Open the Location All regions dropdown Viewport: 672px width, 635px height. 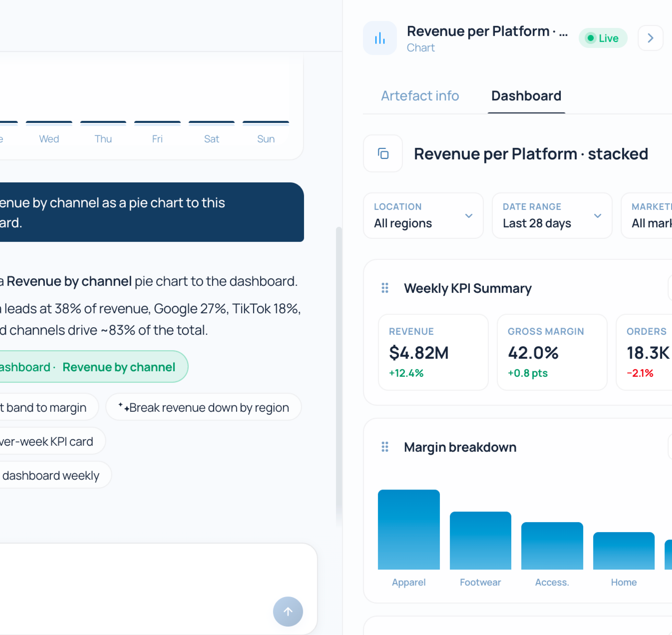[423, 215]
